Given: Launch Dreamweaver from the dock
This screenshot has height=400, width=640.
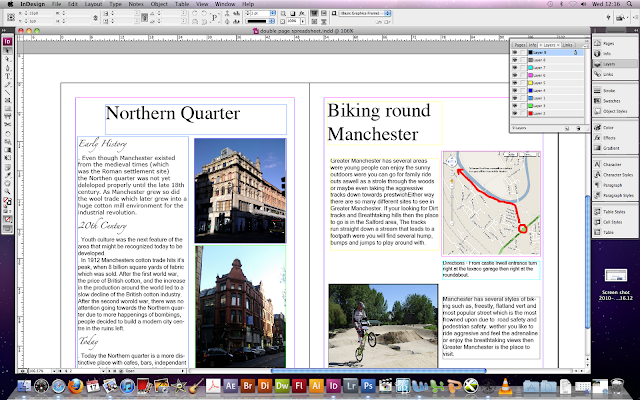Looking at the screenshot, I should point(282,386).
